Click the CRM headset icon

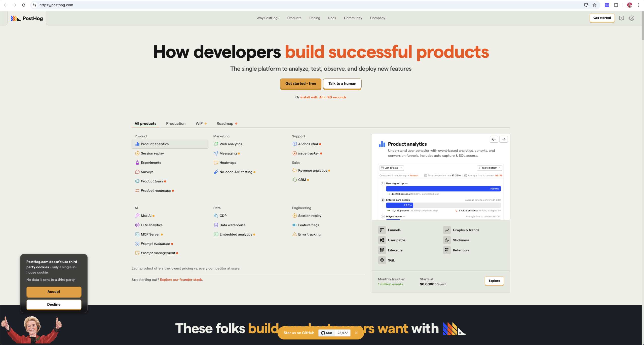coord(294,180)
